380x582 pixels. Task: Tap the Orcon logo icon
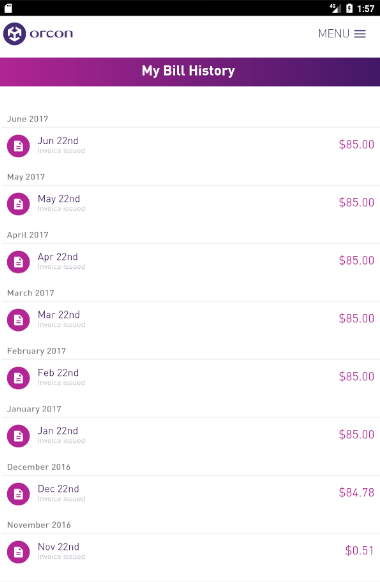tap(14, 34)
